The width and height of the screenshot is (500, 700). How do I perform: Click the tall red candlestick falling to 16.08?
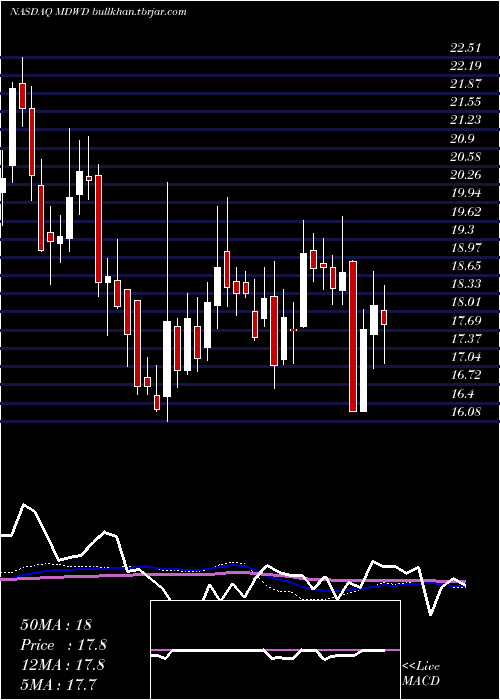coord(353,336)
